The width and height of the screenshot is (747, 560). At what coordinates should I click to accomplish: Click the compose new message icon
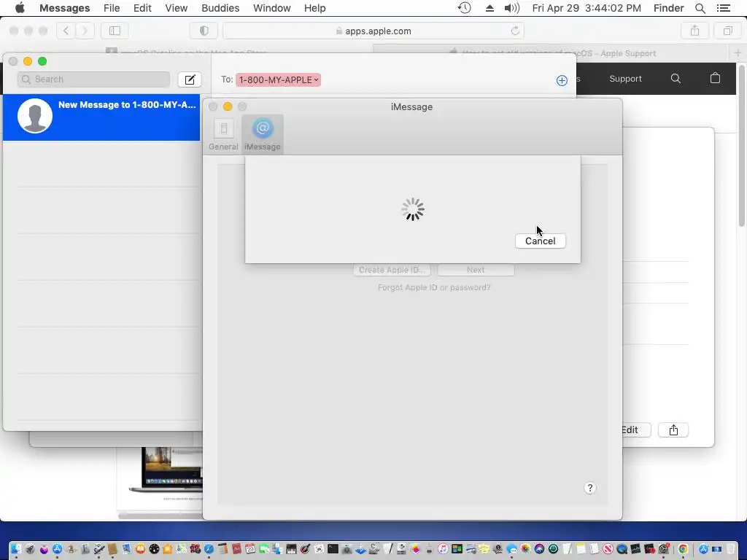[x=190, y=79]
